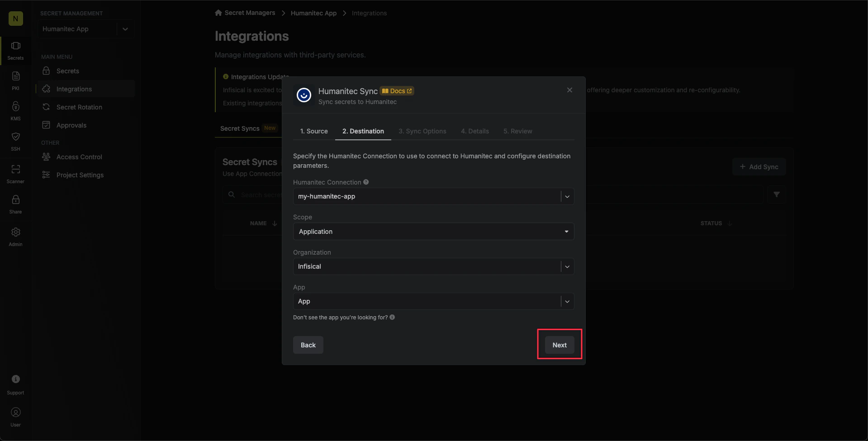Image resolution: width=868 pixels, height=441 pixels.
Task: Click the info icon after app help text
Action: tap(392, 317)
